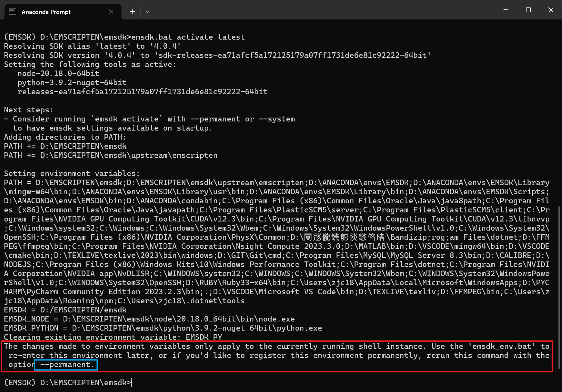
Task: Open a new tab with plus button
Action: (x=132, y=12)
